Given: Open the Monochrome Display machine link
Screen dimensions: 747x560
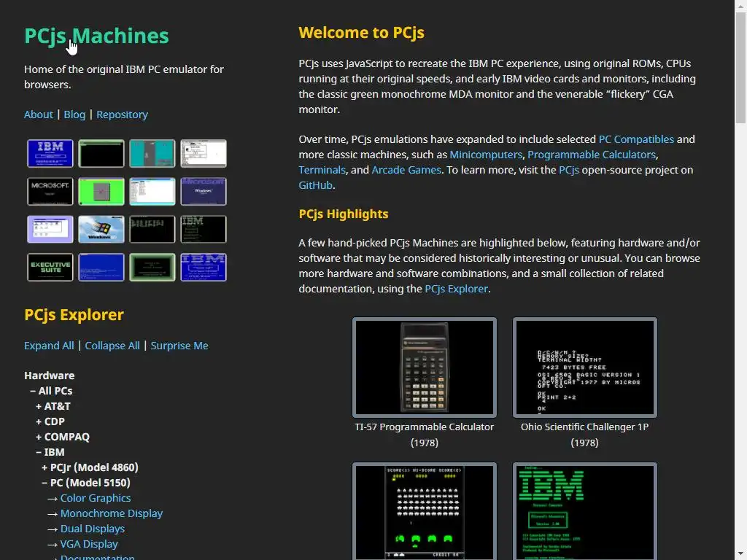Looking at the screenshot, I should point(112,513).
